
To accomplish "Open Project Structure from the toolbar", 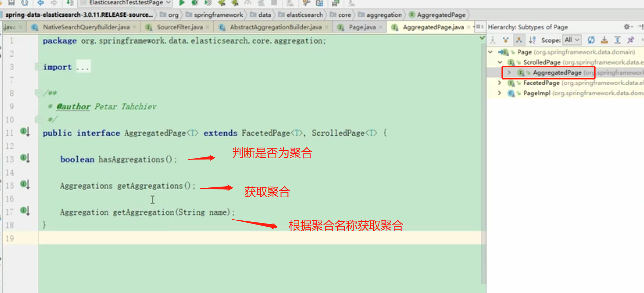I will pos(320,3).
